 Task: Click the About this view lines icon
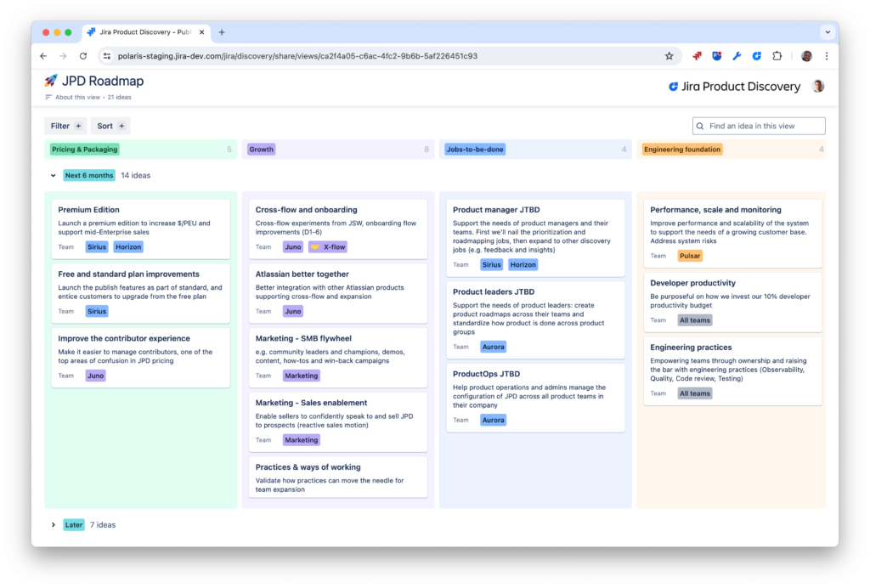[48, 97]
